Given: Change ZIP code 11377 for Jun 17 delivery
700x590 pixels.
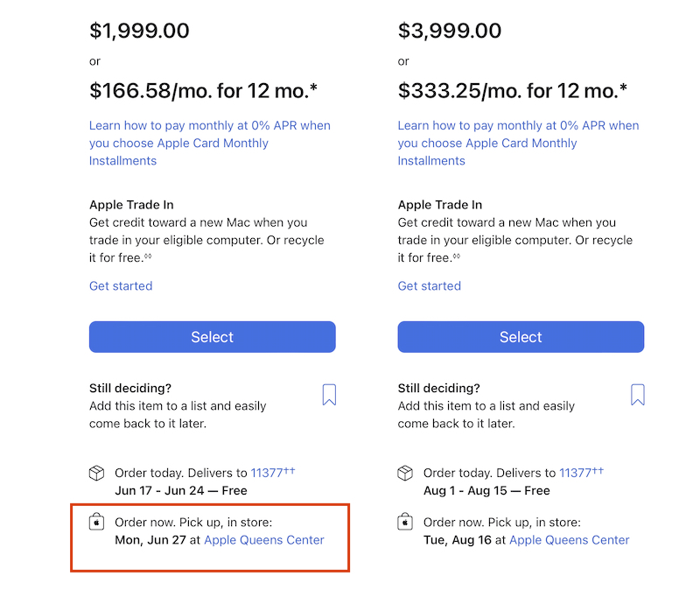Looking at the screenshot, I should [268, 473].
